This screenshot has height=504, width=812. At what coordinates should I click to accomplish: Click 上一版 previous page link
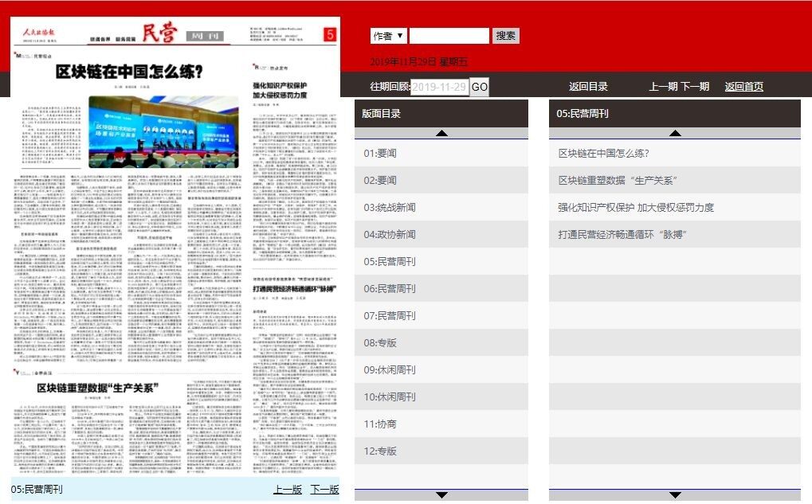pos(288,489)
